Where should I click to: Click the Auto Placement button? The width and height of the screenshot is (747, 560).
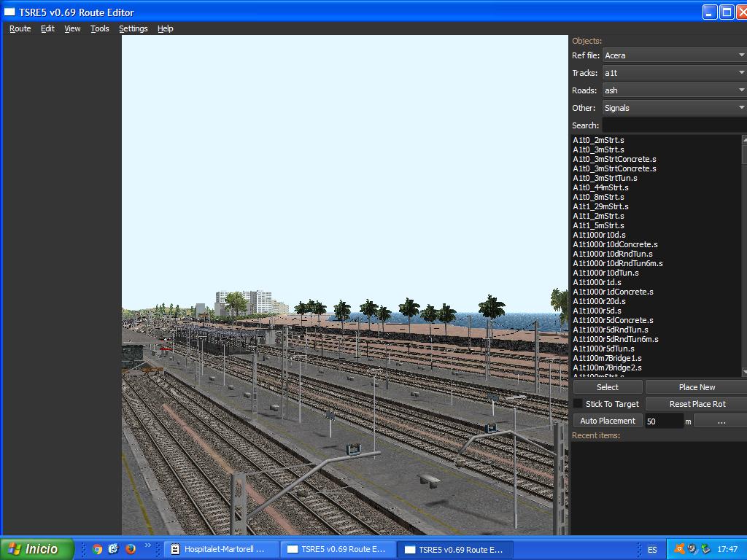(x=607, y=421)
